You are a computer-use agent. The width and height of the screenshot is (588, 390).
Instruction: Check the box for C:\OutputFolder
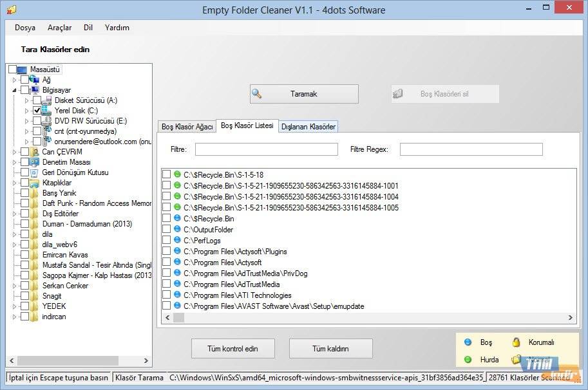[166, 229]
